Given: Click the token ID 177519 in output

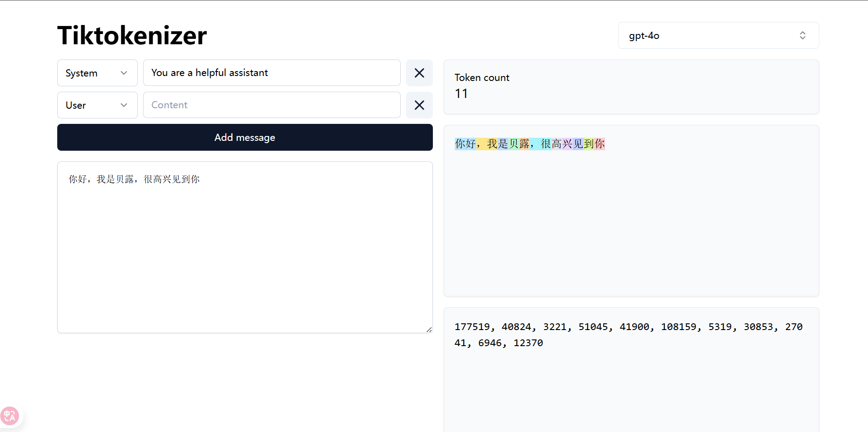Looking at the screenshot, I should pyautogui.click(x=472, y=327).
